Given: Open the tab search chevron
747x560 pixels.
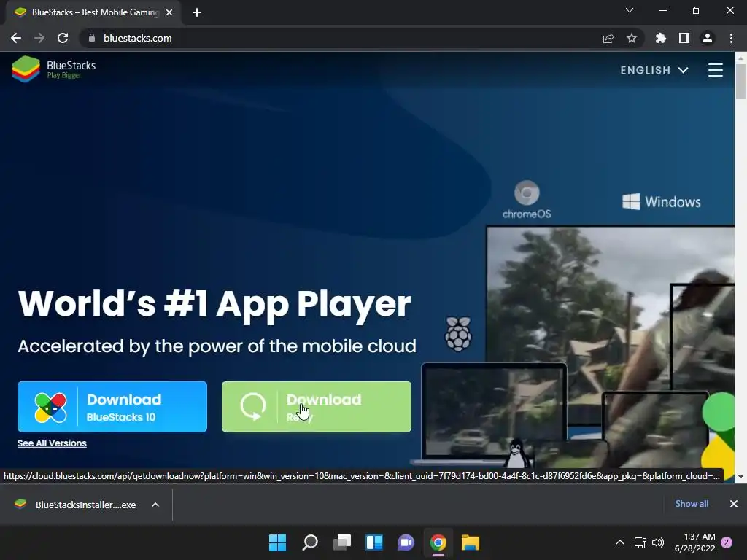Looking at the screenshot, I should 630,10.
